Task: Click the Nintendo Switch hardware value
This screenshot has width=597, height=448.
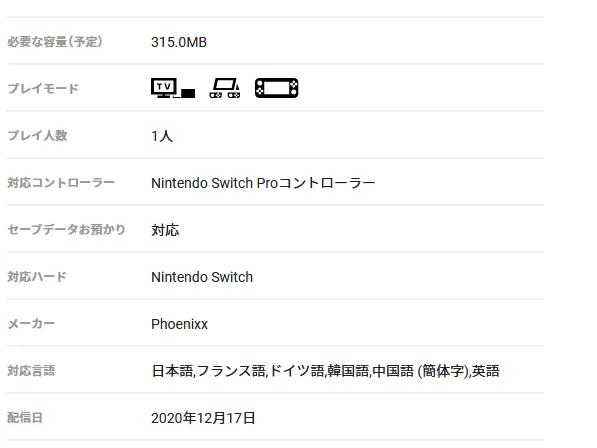Action: (x=202, y=277)
